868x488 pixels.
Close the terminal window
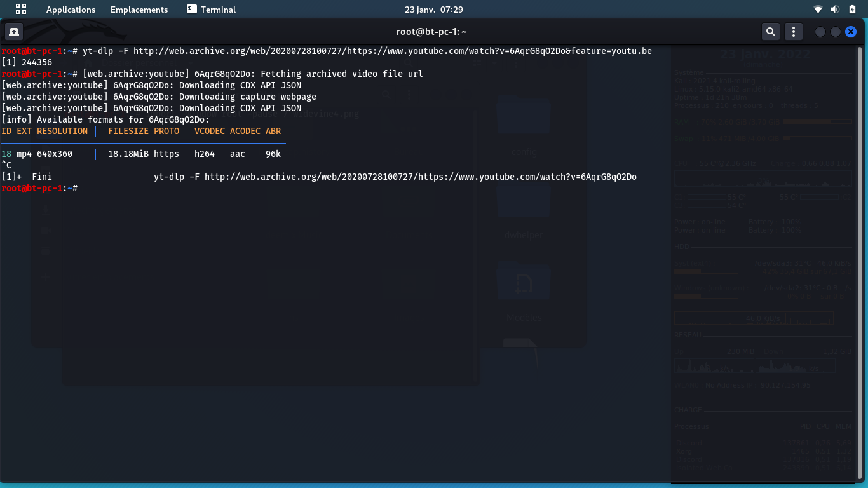[851, 32]
